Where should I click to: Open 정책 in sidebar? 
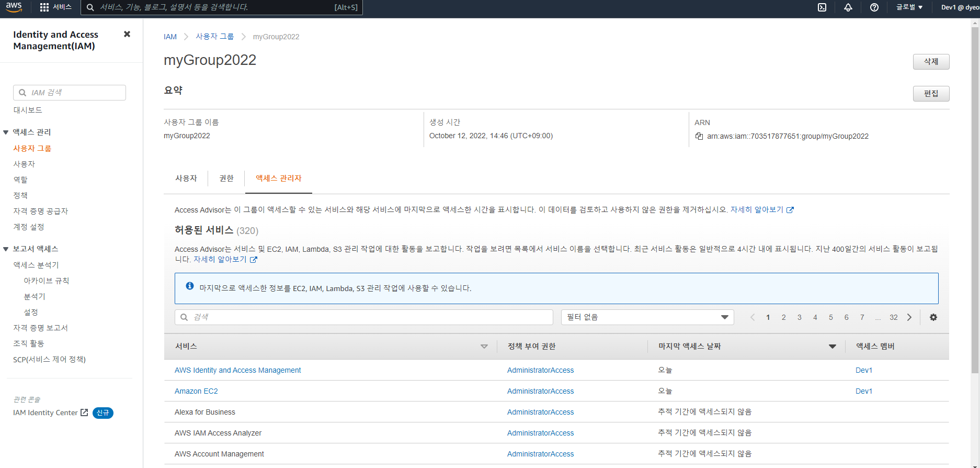(20, 195)
